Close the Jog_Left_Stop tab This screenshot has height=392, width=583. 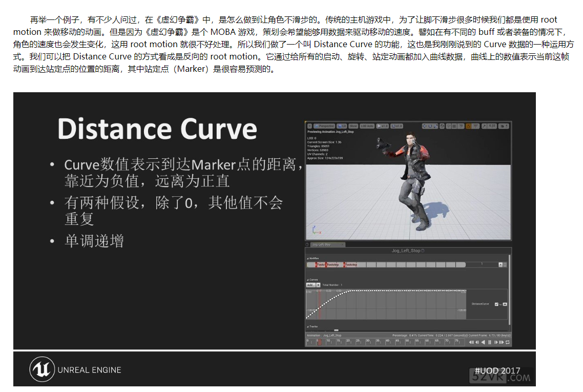pyautogui.click(x=342, y=244)
